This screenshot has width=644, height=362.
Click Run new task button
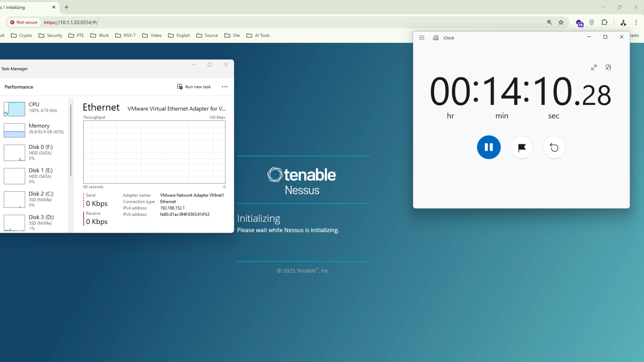[x=194, y=87]
